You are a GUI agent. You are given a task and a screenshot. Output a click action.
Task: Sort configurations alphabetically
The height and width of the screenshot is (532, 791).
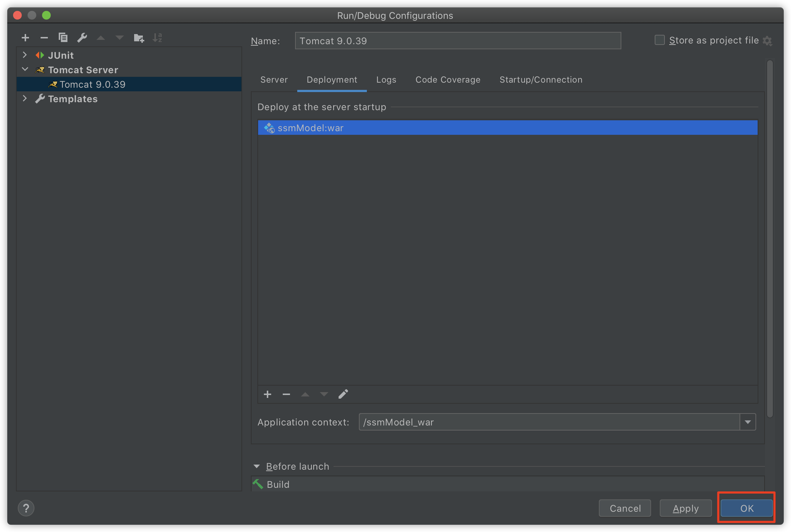[157, 37]
